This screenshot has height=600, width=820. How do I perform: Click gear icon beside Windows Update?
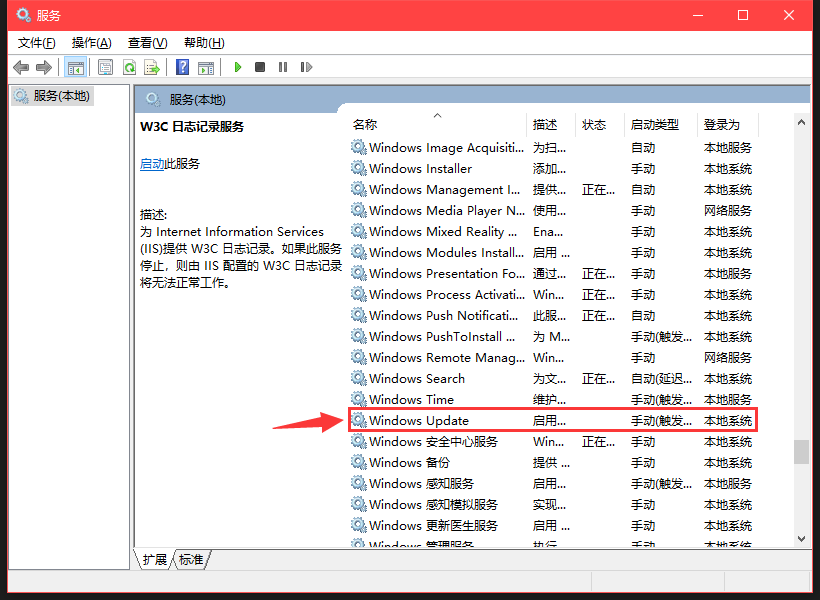pyautogui.click(x=358, y=420)
